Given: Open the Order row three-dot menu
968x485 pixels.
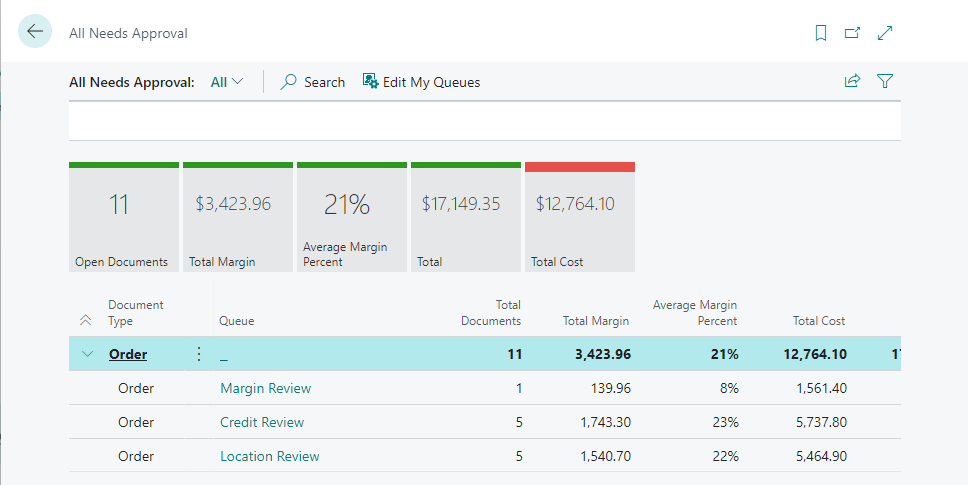Looking at the screenshot, I should (x=198, y=354).
